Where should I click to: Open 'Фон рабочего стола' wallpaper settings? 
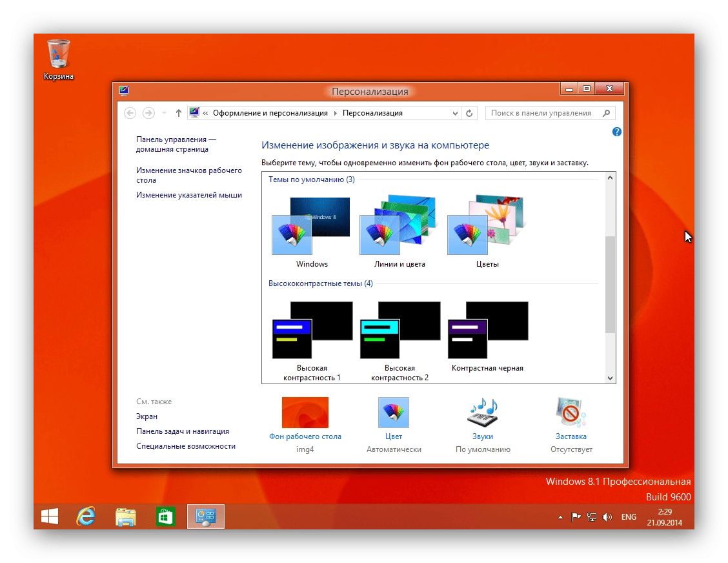coord(305,425)
